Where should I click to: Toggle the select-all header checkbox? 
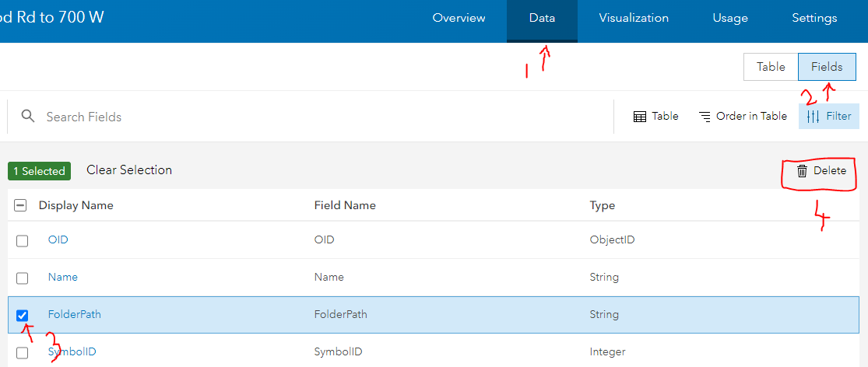22,206
